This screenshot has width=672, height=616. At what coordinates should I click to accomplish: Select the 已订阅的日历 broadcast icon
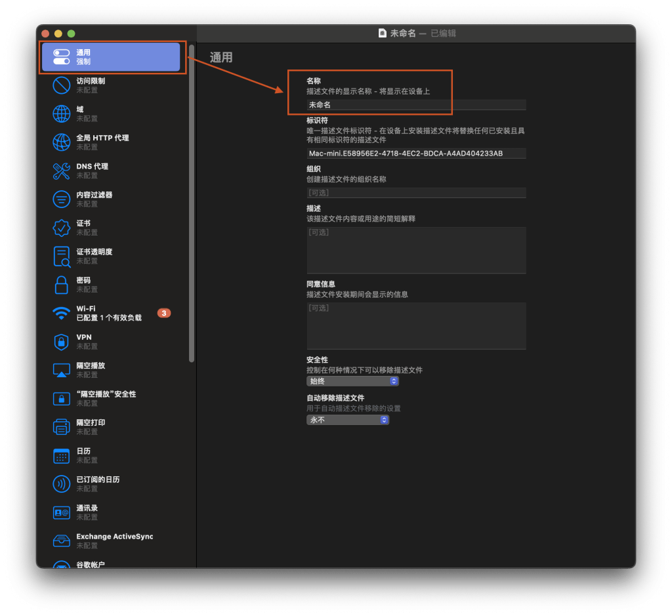pos(61,484)
